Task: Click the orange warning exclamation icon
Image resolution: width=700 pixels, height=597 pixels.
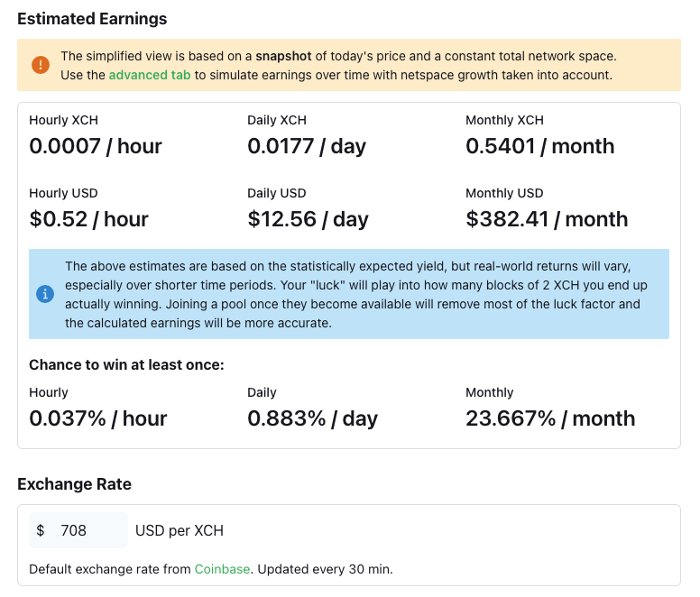Action: pos(41,65)
